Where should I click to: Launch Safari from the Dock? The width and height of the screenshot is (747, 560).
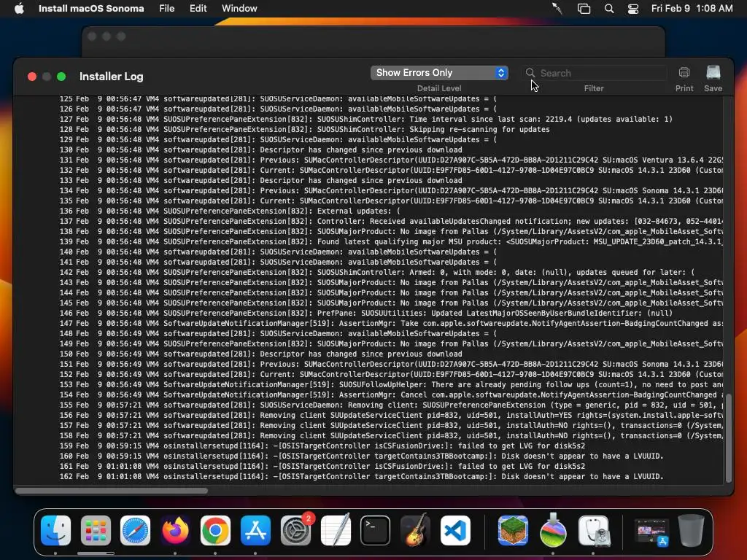135,530
